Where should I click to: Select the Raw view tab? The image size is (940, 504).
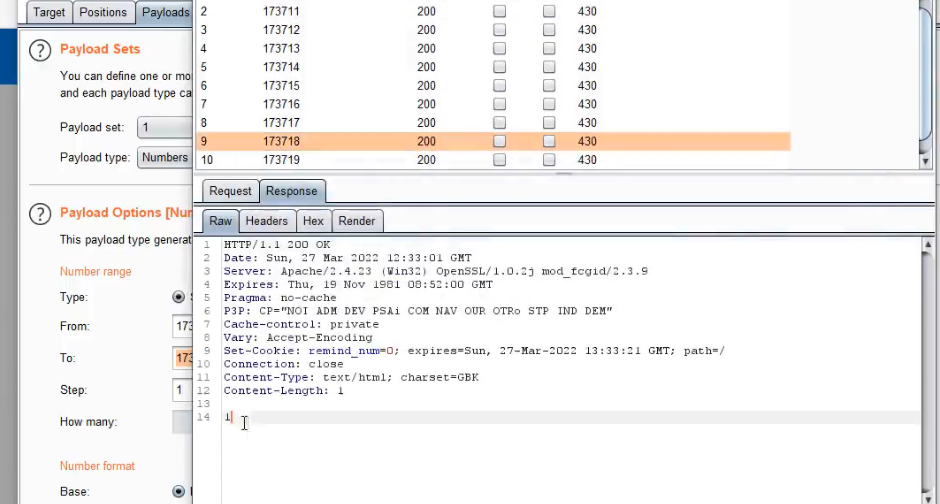pos(221,221)
